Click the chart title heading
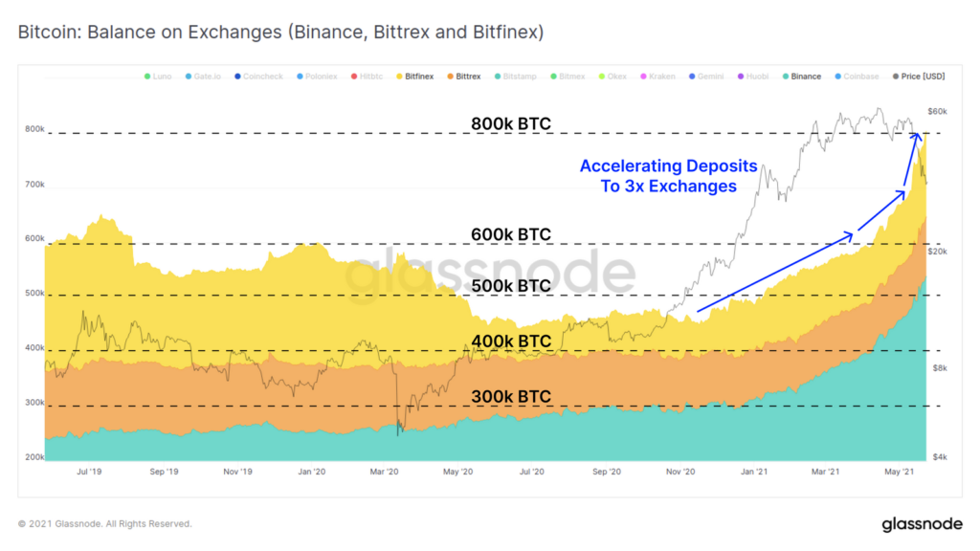The height and width of the screenshot is (551, 980). tap(281, 33)
